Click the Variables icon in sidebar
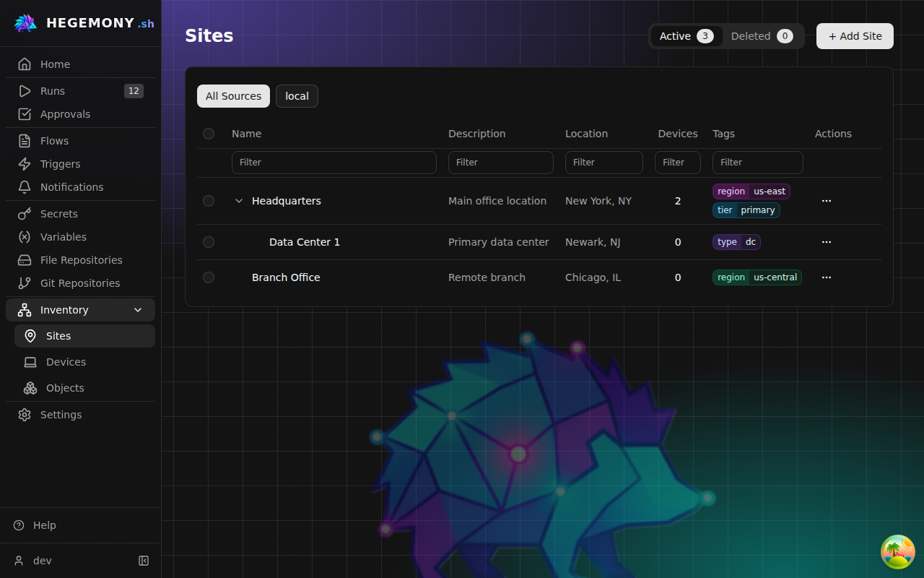The width and height of the screenshot is (924, 578). 25,237
